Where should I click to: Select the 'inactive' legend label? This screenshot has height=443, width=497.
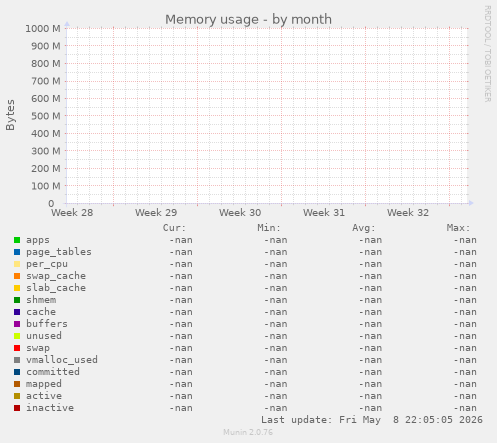click(x=50, y=408)
